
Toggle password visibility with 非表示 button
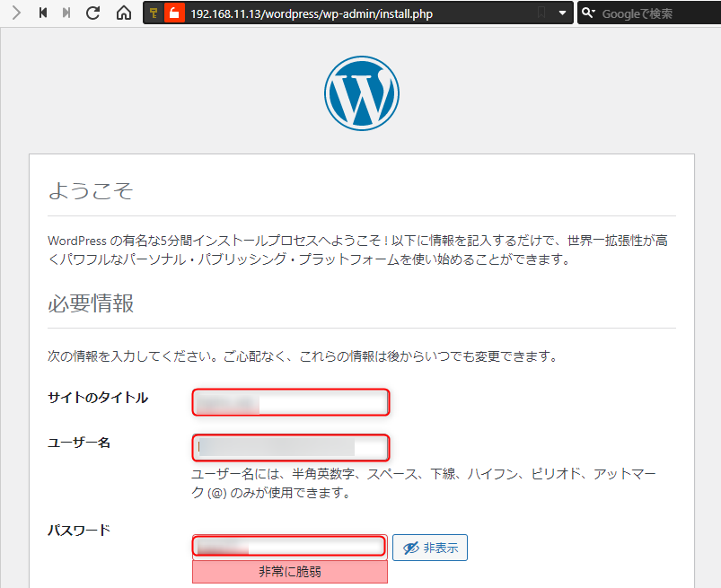click(x=429, y=548)
